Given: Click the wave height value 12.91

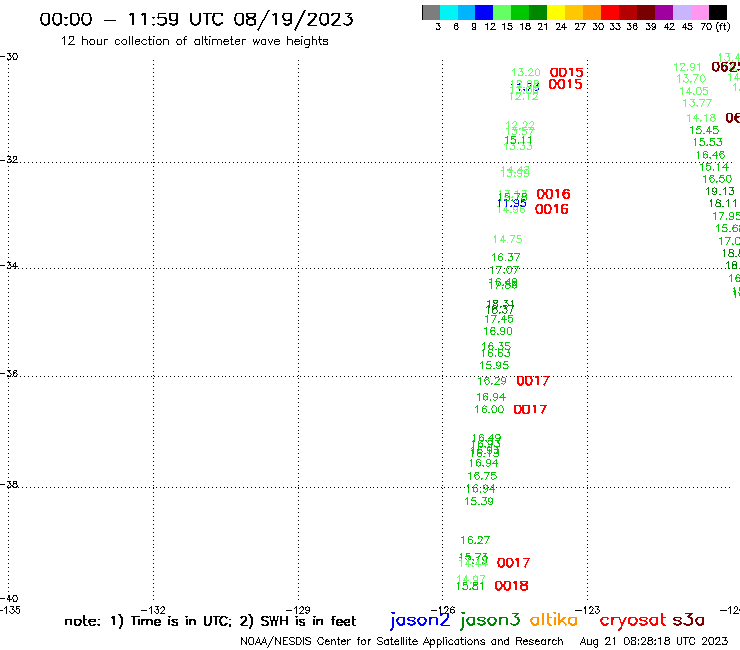Looking at the screenshot, I should (688, 67).
